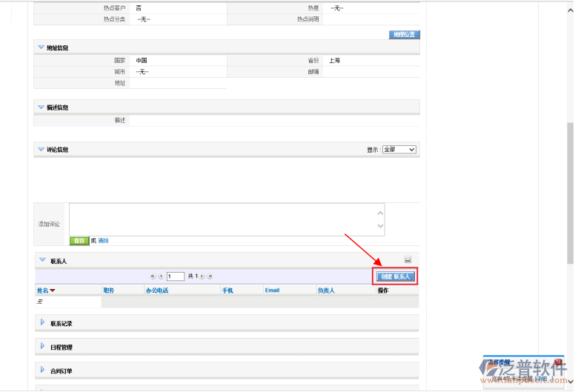575x392 pixels.
Task: Click the 中国 country value
Action: tap(142, 61)
